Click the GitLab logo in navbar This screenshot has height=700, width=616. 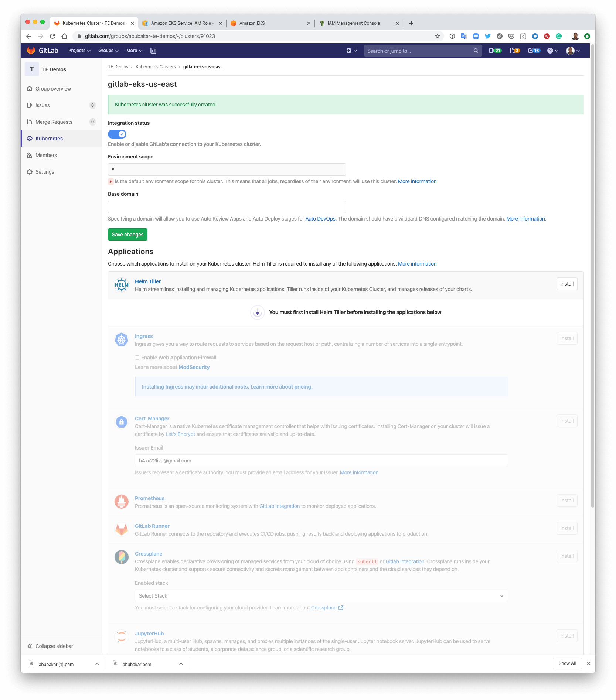[x=42, y=51]
